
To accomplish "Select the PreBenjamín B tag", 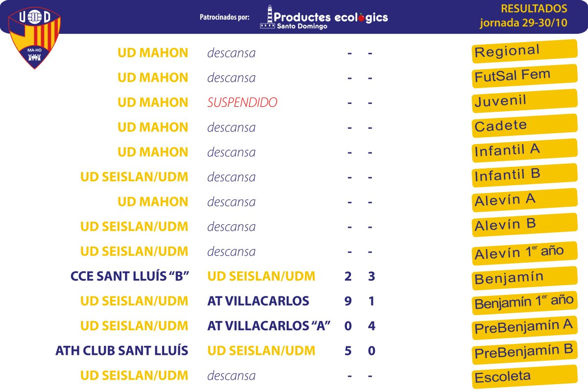I will coord(525,352).
